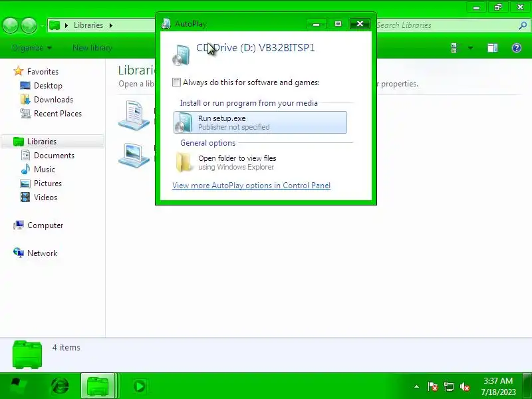The image size is (532, 399).
Task: Click the Desktop icon in sidebar
Action: [25, 86]
